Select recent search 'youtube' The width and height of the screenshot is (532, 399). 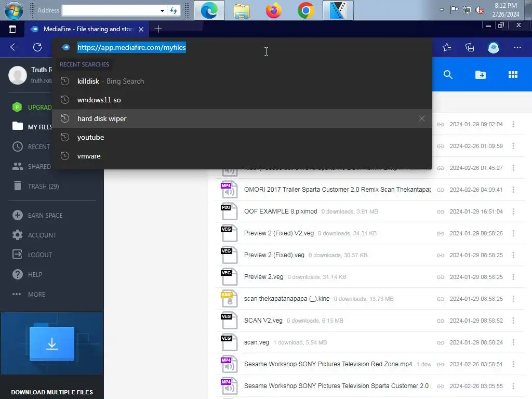pyautogui.click(x=242, y=137)
